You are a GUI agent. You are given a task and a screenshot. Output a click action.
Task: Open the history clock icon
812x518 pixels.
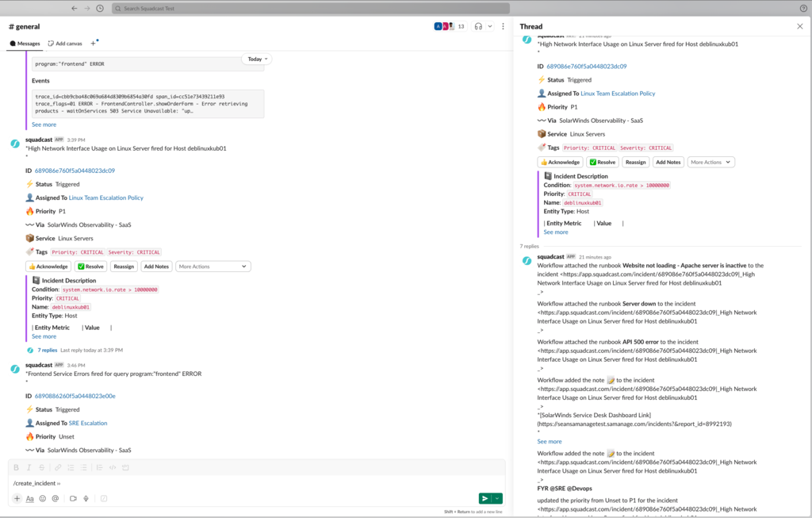tap(100, 8)
